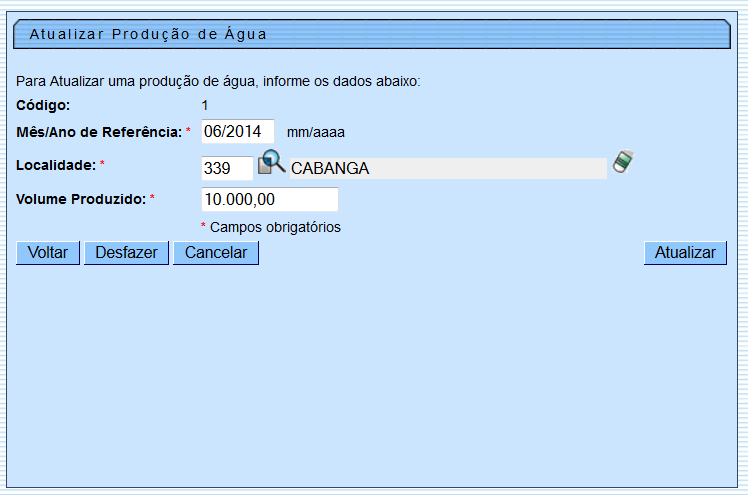
Task: Click the Volume Produzido label
Action: pos(81,199)
